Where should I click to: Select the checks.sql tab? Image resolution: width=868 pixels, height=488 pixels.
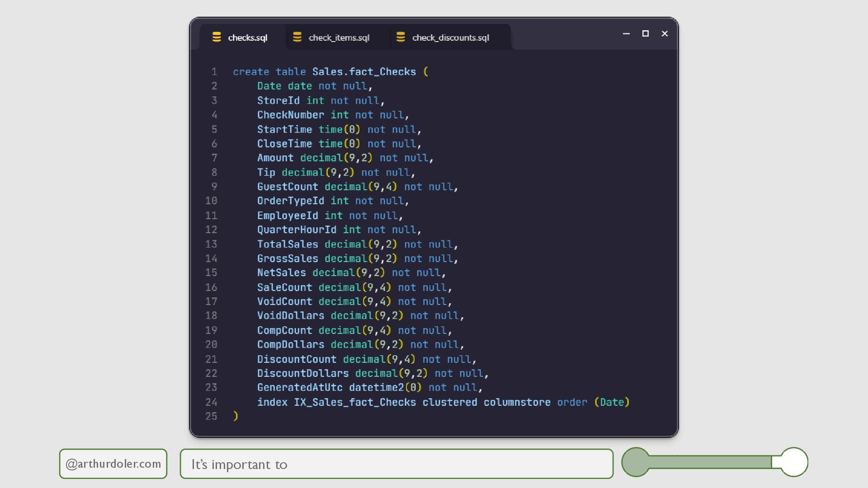[247, 38]
